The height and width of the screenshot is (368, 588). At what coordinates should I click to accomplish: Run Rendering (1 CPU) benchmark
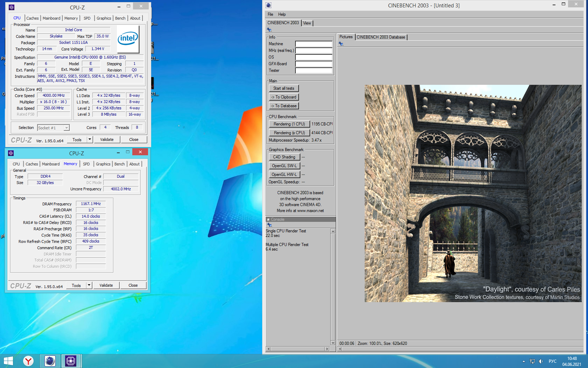pyautogui.click(x=289, y=124)
